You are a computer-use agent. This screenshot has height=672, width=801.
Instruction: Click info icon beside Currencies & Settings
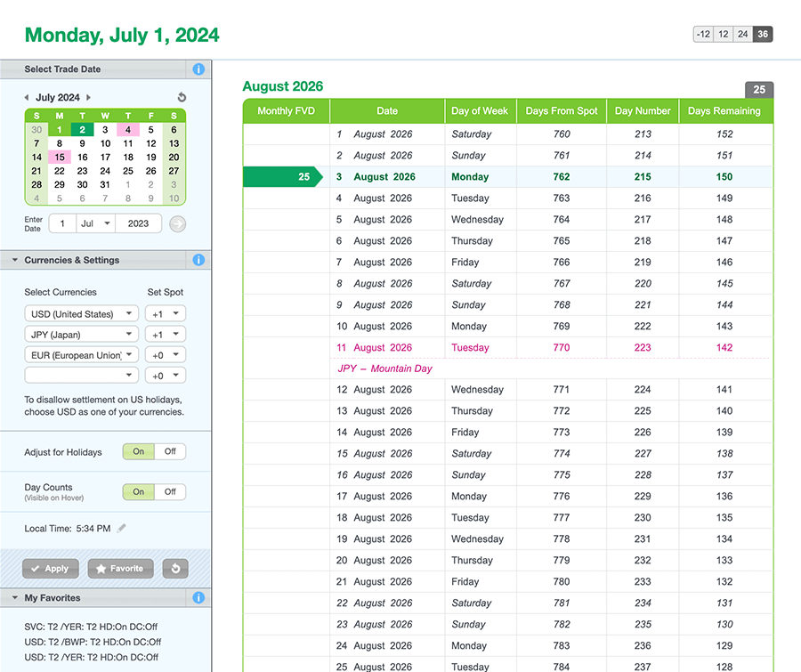point(198,260)
